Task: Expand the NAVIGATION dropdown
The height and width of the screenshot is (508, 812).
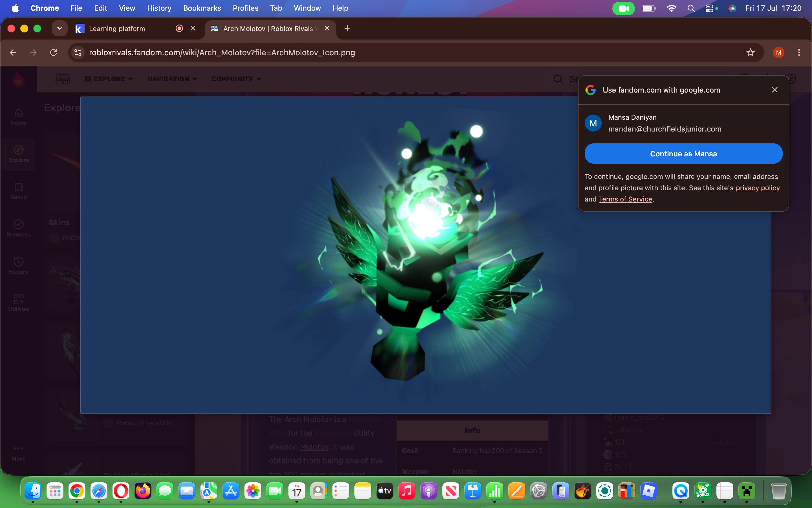Action: coord(172,79)
